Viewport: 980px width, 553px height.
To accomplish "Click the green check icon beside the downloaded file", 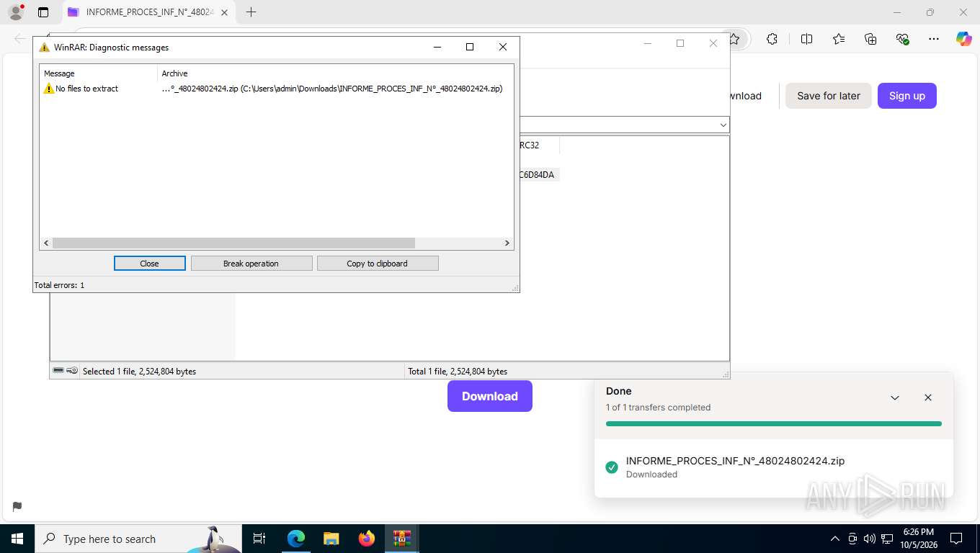I will [x=612, y=467].
